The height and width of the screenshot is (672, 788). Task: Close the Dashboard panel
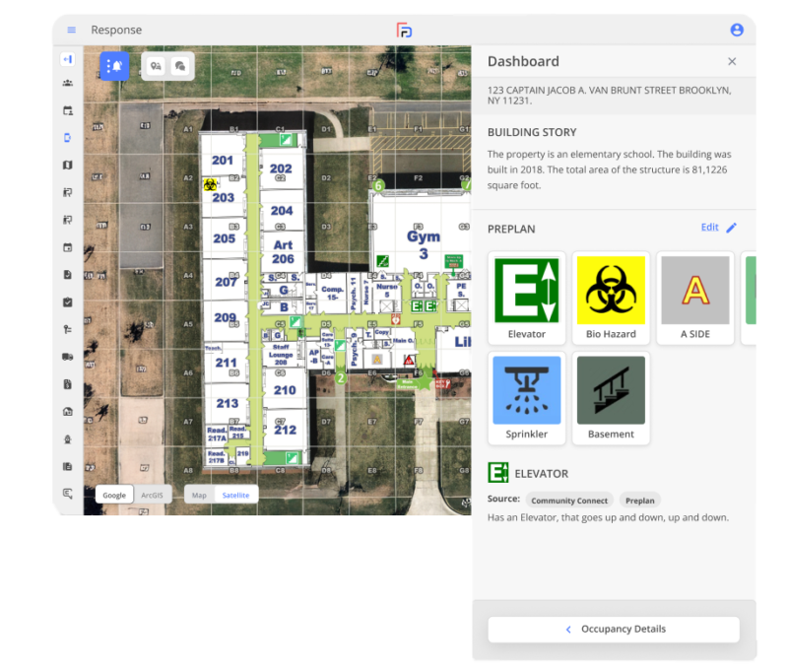[732, 61]
